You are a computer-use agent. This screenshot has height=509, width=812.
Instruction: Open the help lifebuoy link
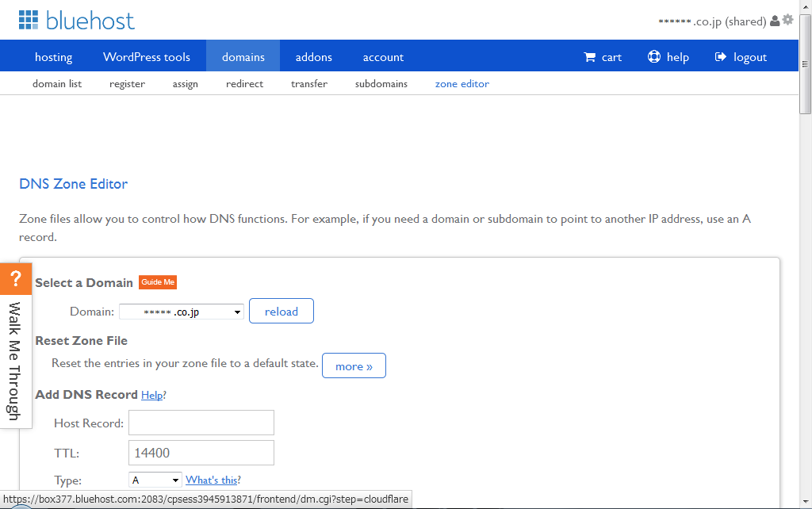click(x=668, y=57)
